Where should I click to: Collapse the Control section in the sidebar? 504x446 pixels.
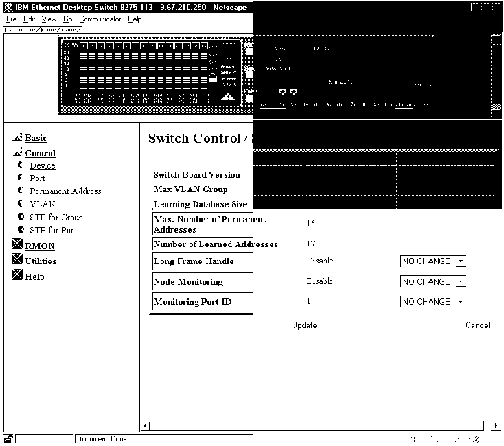coord(17,154)
